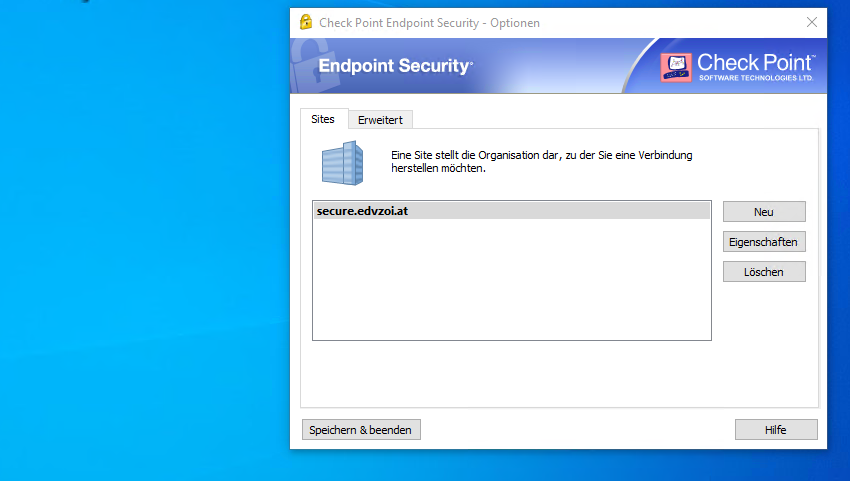Open the Erweitert tab

pyautogui.click(x=380, y=120)
